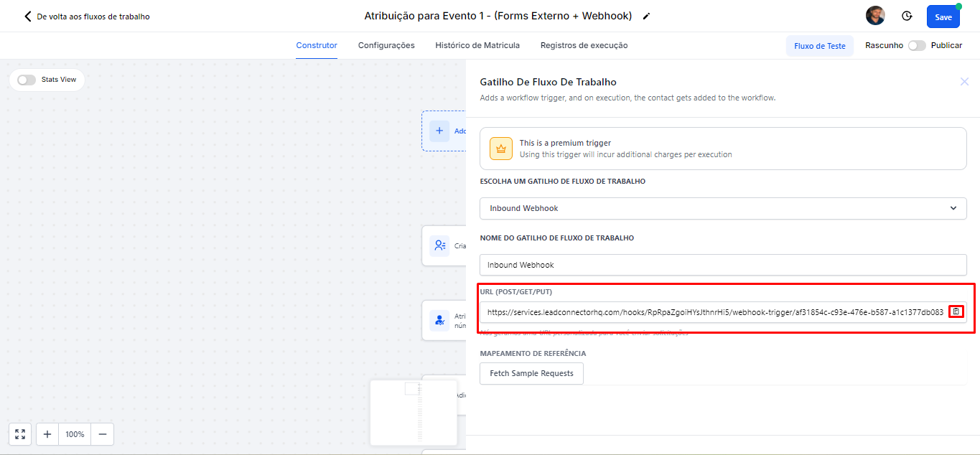The image size is (980, 455).
Task: Toggle Rascunho to Publicar switch
Action: pos(917,45)
